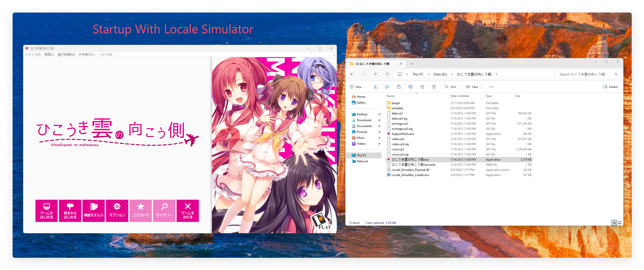Click the Share icon in Explorer toolbar

(422, 87)
